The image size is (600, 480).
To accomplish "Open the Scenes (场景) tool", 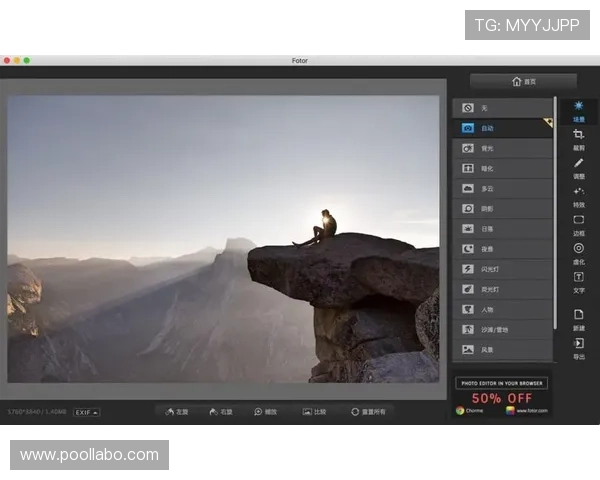I will [x=578, y=110].
